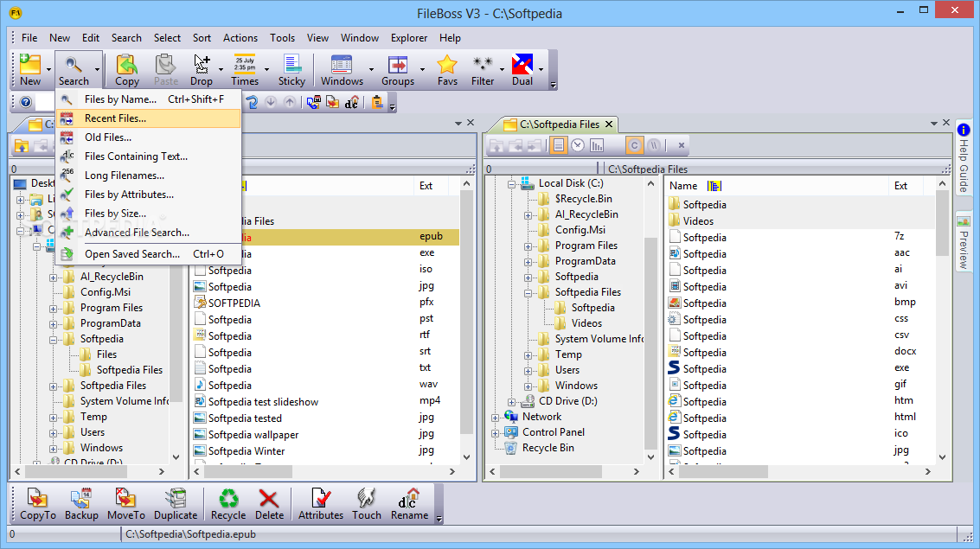
Task: Choose Recent Files... from Search menu
Action: 149,118
